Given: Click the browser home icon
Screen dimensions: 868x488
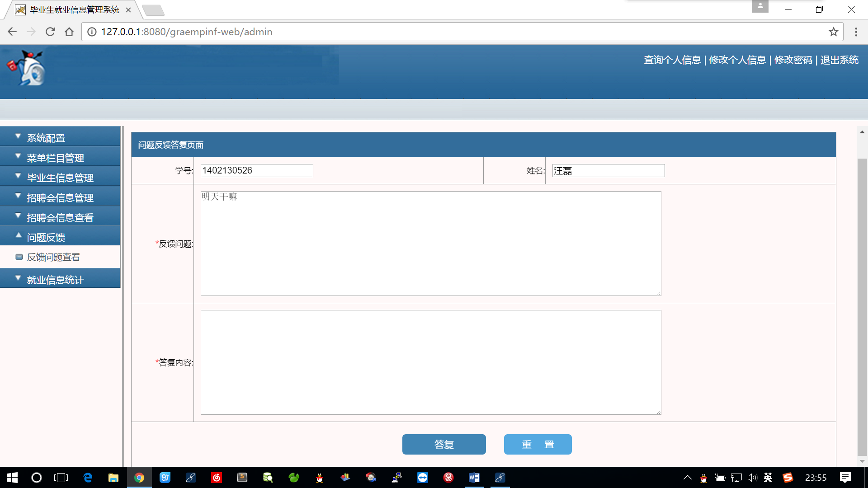Looking at the screenshot, I should point(69,32).
